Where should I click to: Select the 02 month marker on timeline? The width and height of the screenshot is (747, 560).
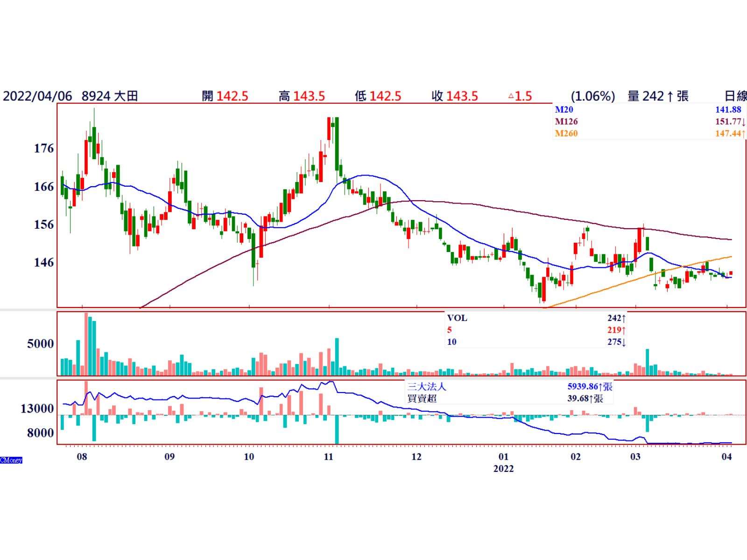click(x=576, y=457)
